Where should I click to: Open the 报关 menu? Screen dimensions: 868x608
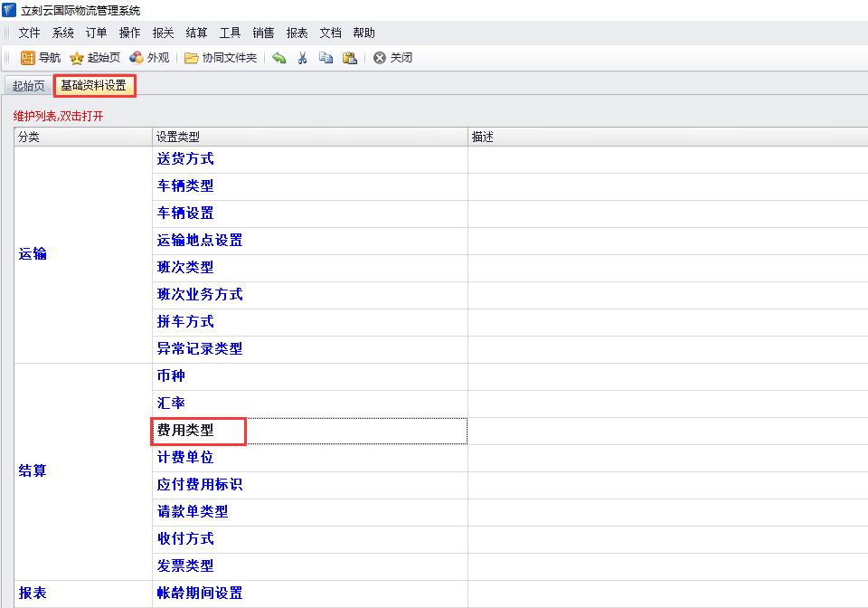coord(163,33)
